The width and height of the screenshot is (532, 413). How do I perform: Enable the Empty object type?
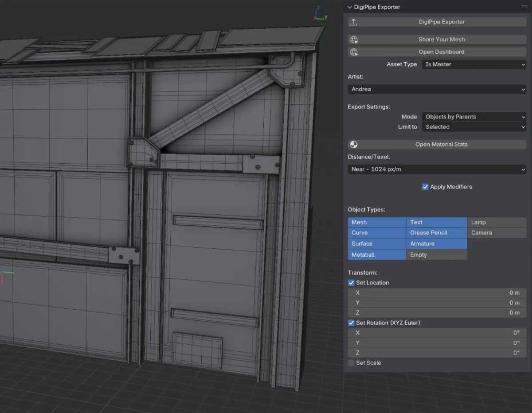click(x=437, y=255)
